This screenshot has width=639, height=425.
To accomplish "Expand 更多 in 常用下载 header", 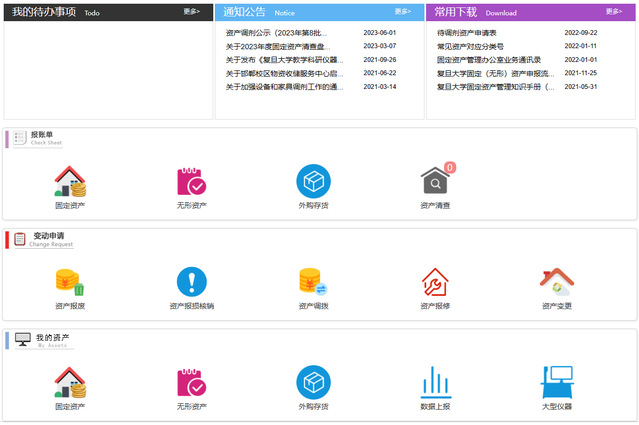I will tap(614, 12).
